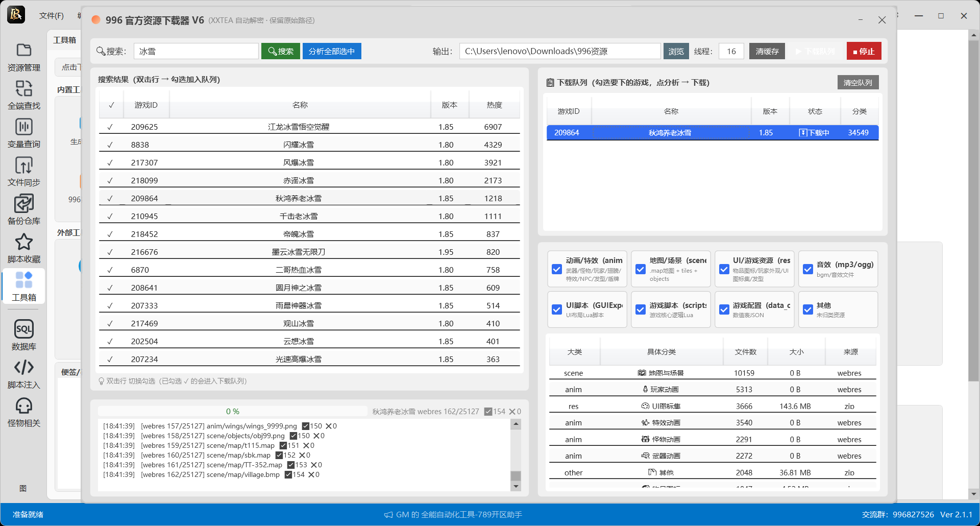This screenshot has height=526, width=980.
Task: Click the 分析全部选中 button
Action: tap(332, 51)
